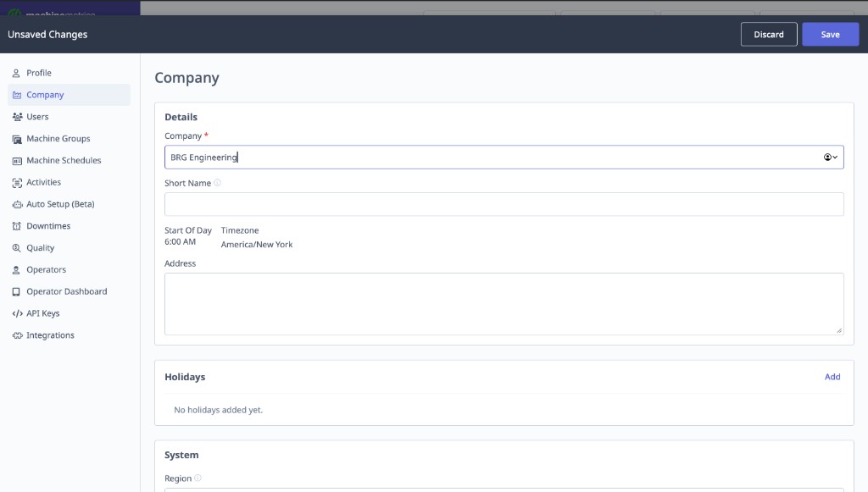The width and height of the screenshot is (868, 492).
Task: Click the Quality magnifier icon
Action: tap(15, 247)
